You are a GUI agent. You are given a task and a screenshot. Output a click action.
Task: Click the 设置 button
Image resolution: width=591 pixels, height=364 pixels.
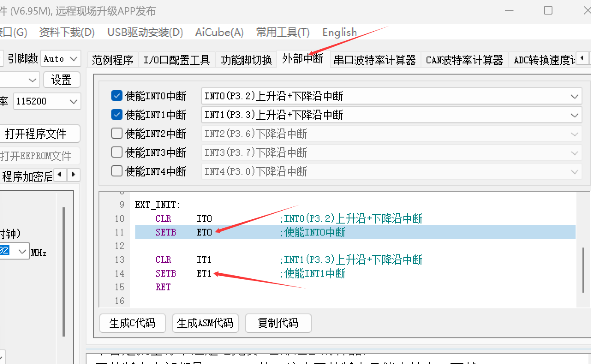61,80
